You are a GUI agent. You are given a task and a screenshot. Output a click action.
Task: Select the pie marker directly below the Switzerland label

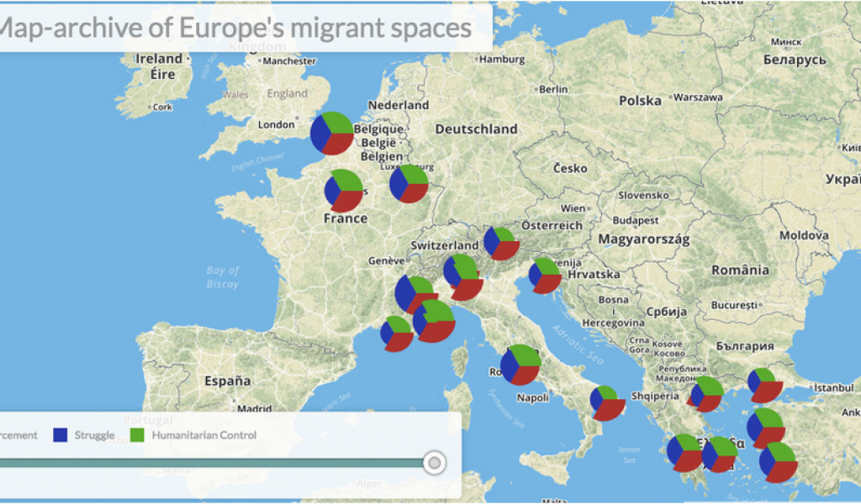463,277
